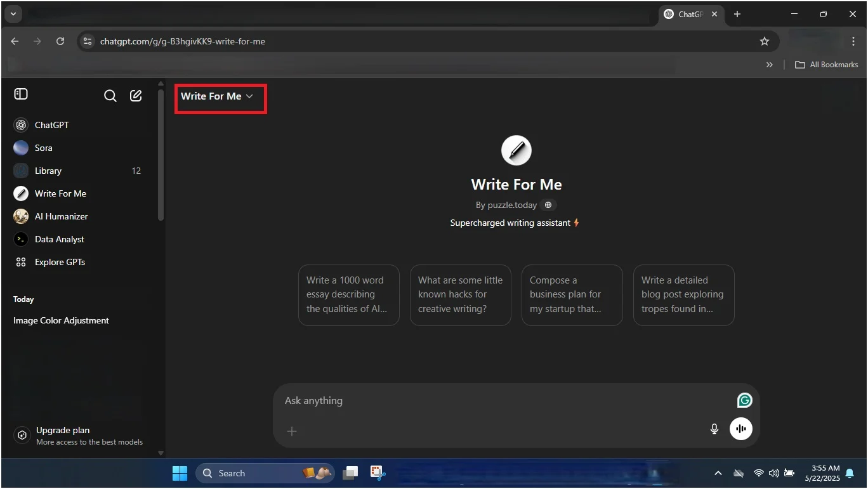Choose the 1000 word essay prompt card
868x489 pixels.
coord(349,295)
